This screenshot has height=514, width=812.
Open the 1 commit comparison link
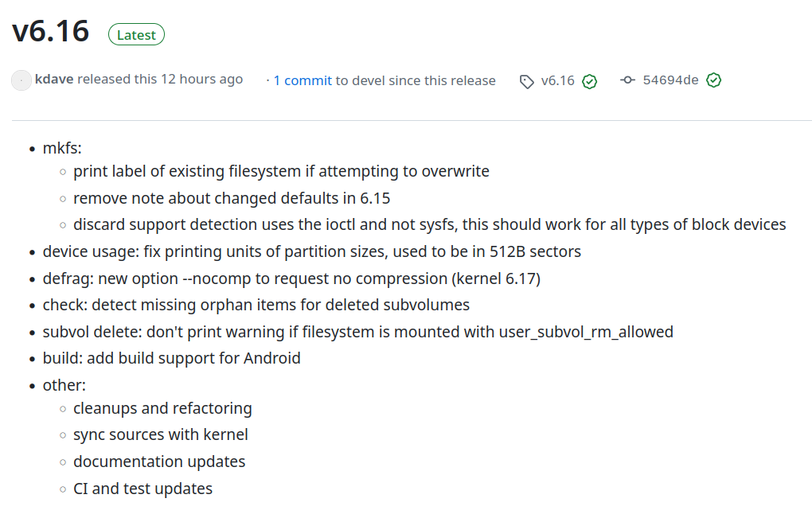click(303, 80)
